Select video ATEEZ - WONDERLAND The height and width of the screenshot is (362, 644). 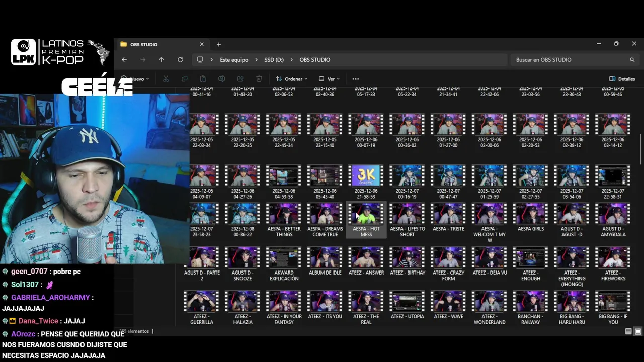tap(490, 308)
